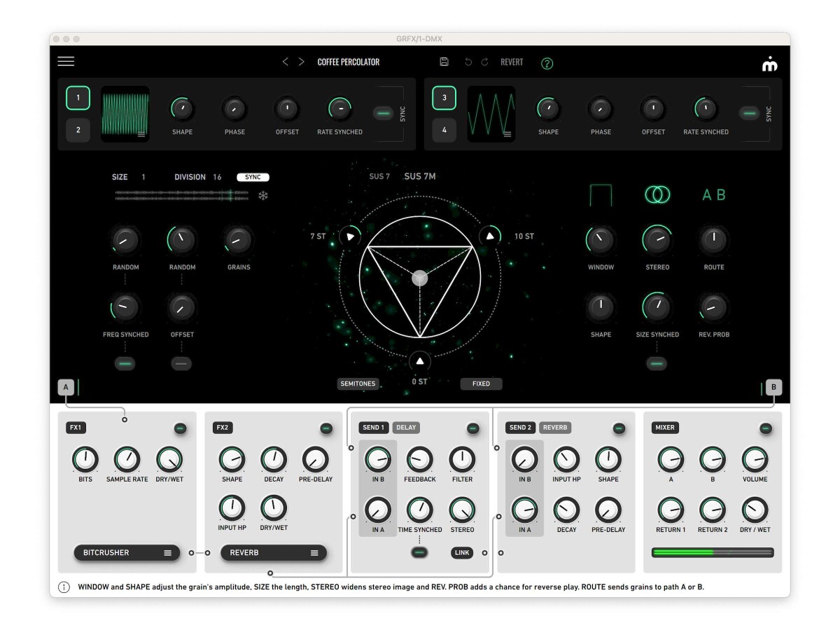840x630 pixels.
Task: Select the stereo overlapping circles icon
Action: 657,195
